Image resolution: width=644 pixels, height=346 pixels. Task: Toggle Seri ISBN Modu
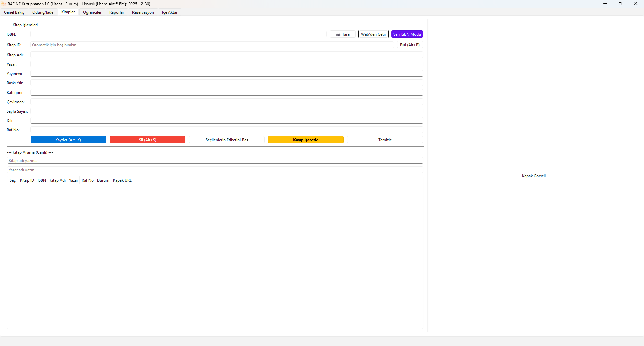point(407,34)
